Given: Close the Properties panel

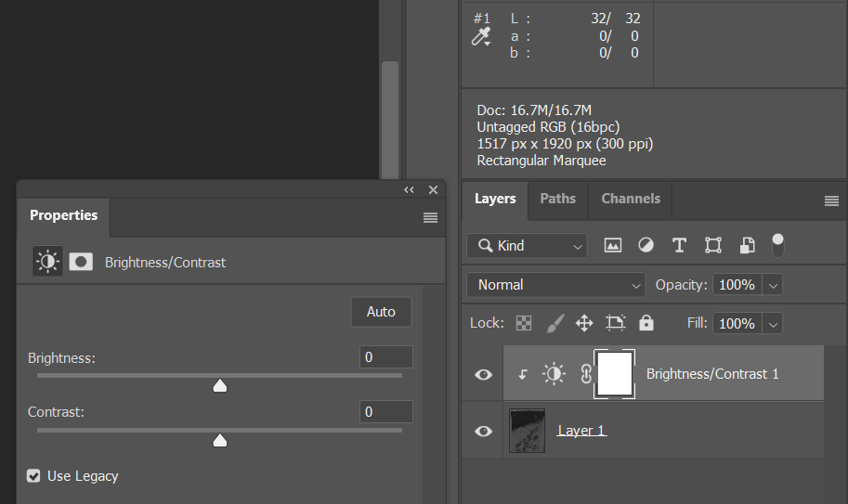Looking at the screenshot, I should 433,189.
